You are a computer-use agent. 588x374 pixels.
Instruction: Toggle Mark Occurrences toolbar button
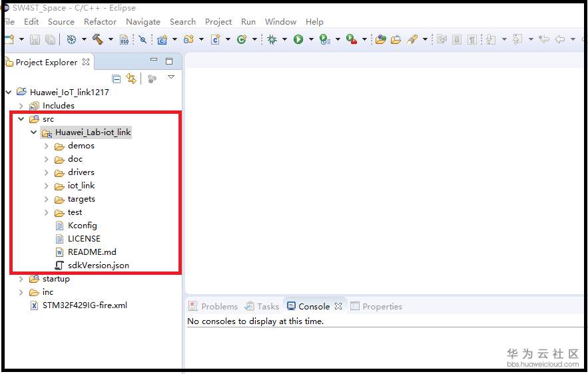click(x=441, y=39)
